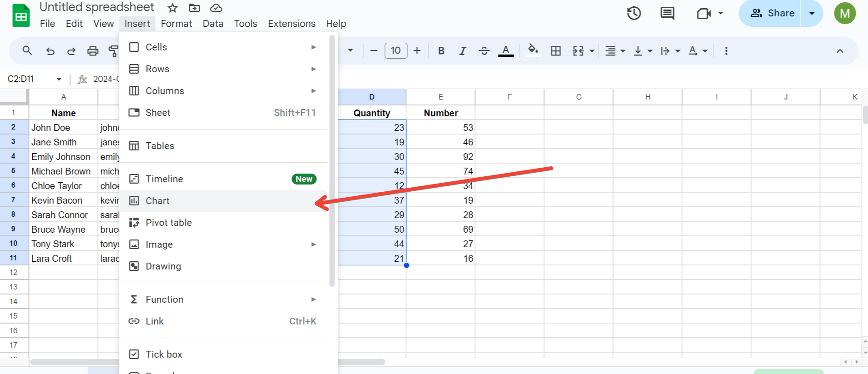Expand merge cells dropdown
The width and height of the screenshot is (868, 374).
(x=592, y=51)
